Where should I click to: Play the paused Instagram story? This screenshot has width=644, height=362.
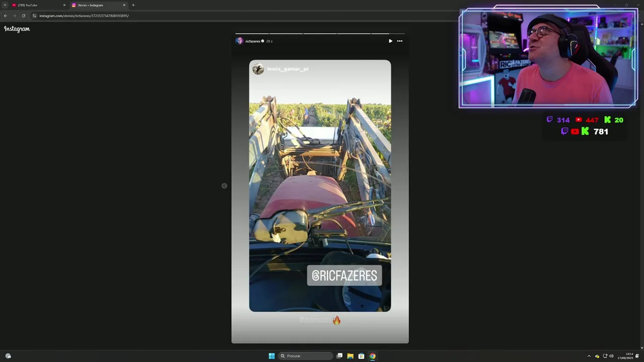pyautogui.click(x=390, y=41)
